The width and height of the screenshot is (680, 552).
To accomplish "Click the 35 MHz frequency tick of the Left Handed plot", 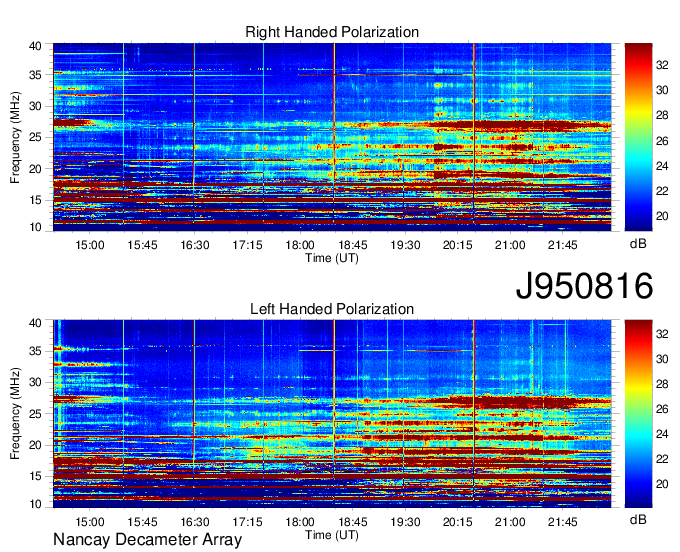I will 36,351.
